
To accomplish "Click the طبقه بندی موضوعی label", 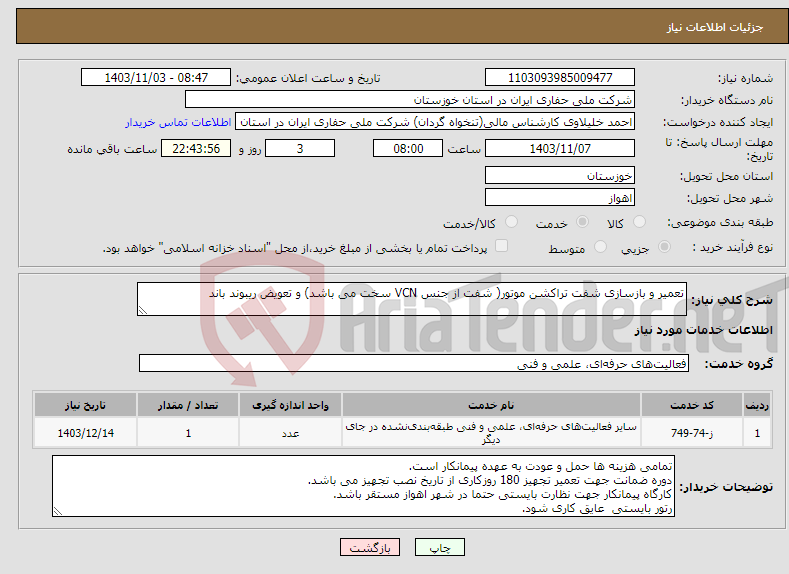I will (720, 222).
